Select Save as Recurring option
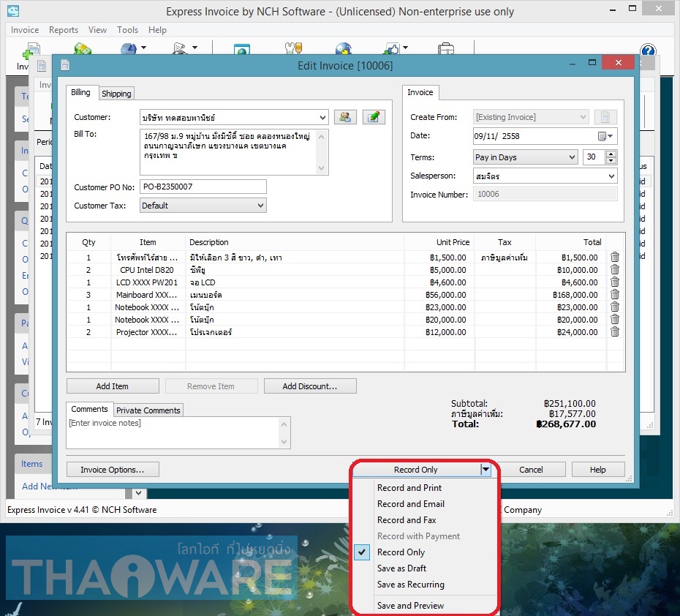 pos(411,585)
